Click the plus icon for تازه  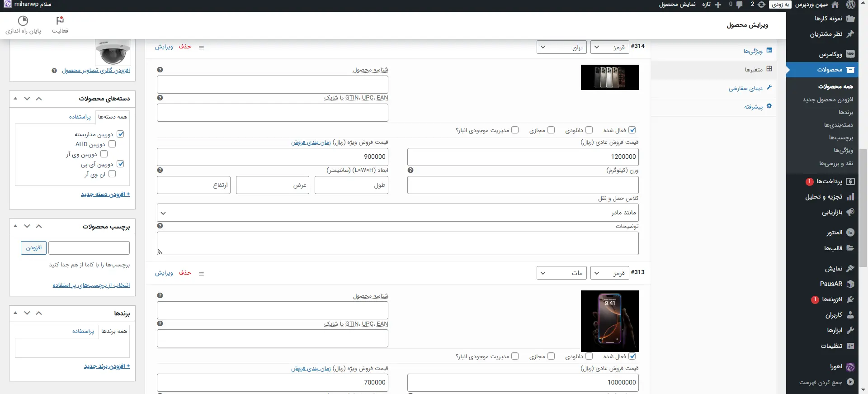pos(718,5)
